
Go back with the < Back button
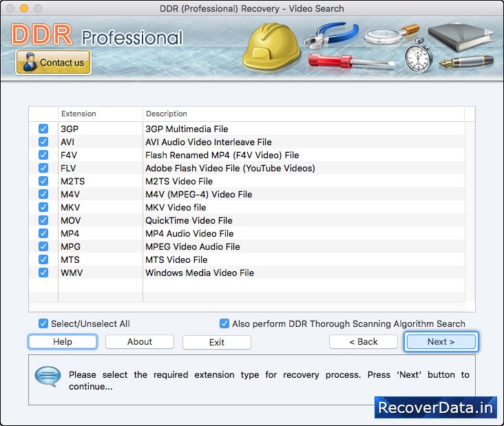coord(364,341)
